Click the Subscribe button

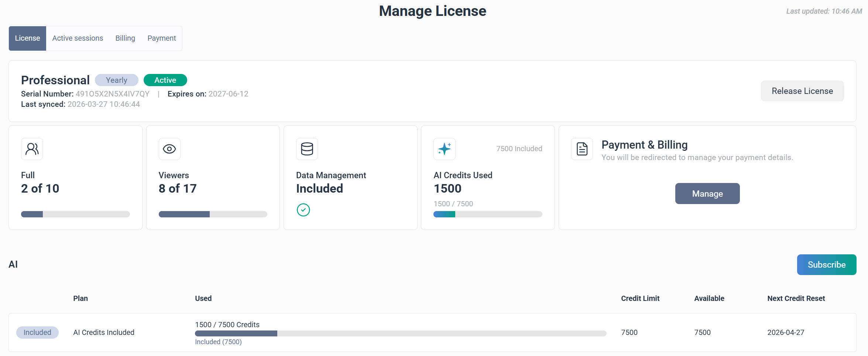(x=827, y=264)
